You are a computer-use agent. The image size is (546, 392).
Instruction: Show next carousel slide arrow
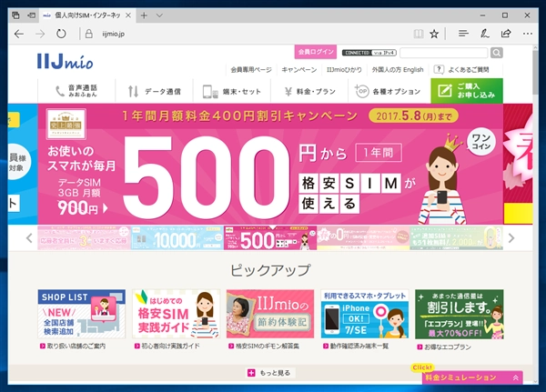point(511,238)
